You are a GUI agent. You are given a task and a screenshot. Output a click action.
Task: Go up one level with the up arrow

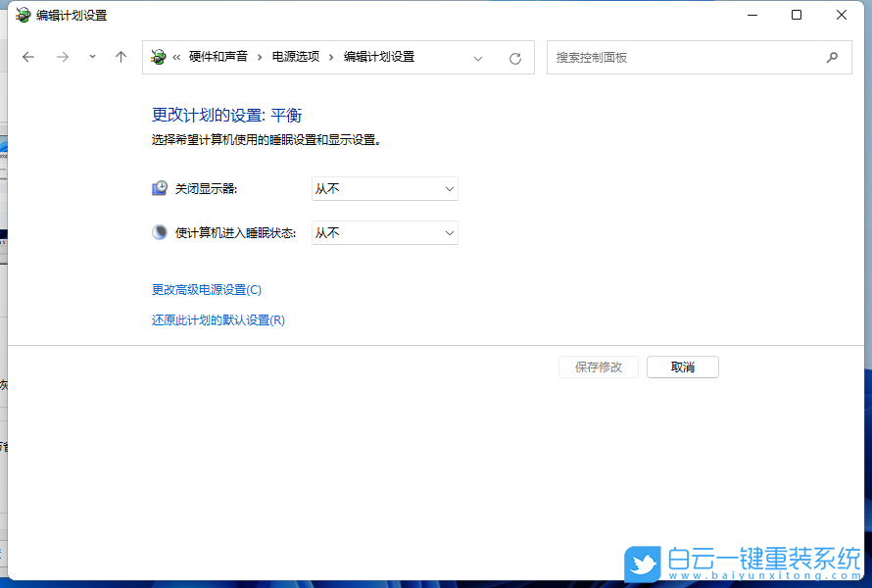(121, 57)
